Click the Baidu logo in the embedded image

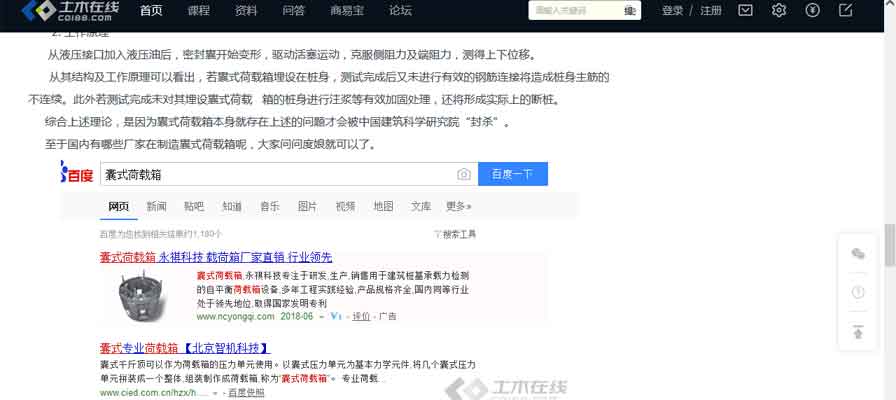(77, 174)
